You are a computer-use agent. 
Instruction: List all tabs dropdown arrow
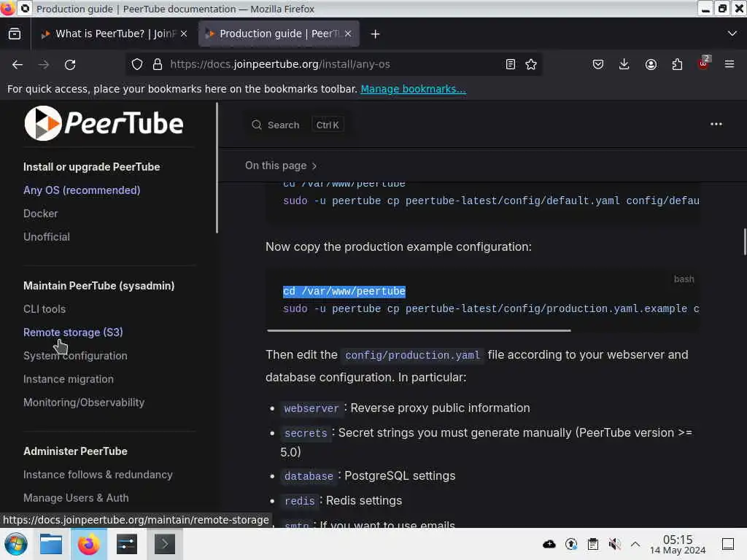point(732,34)
